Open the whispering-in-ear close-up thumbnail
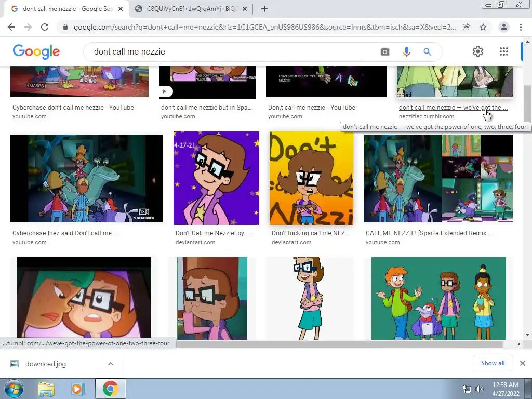The width and height of the screenshot is (532, 399). coord(84,298)
